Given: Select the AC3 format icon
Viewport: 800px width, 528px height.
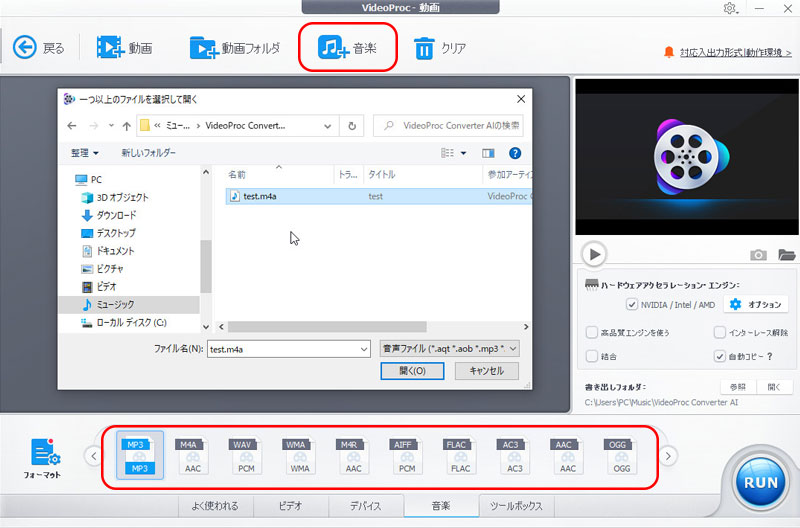Looking at the screenshot, I should click(514, 456).
